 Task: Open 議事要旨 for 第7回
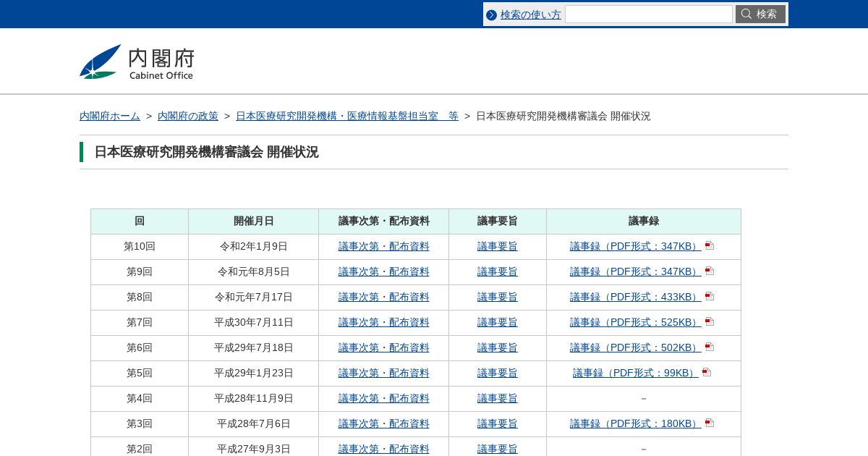498,322
